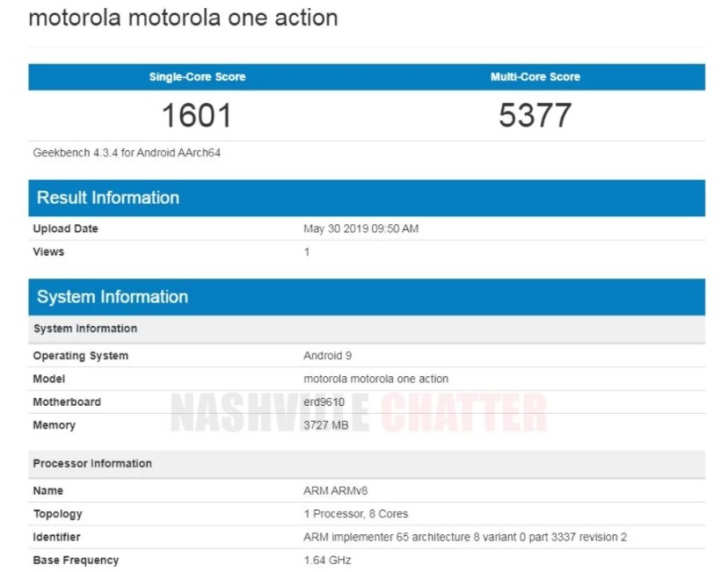
Task: Click the Multi-Core Score header
Action: pos(535,77)
